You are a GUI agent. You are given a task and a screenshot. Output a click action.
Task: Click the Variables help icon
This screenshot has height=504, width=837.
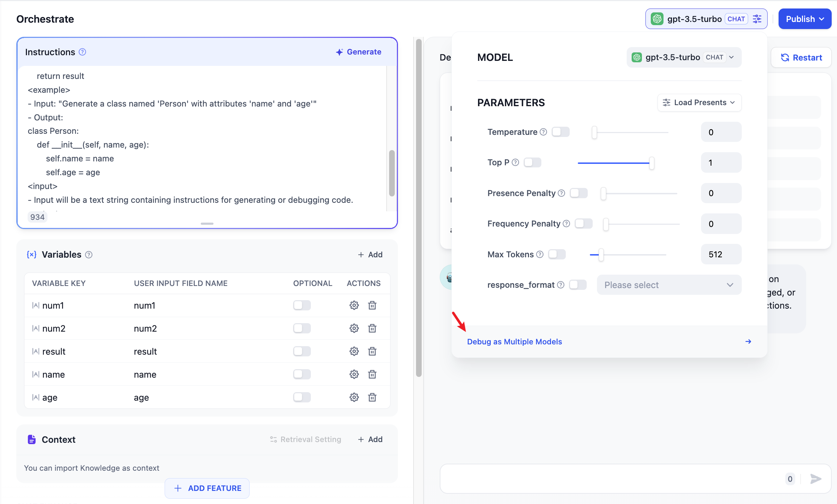tap(89, 255)
